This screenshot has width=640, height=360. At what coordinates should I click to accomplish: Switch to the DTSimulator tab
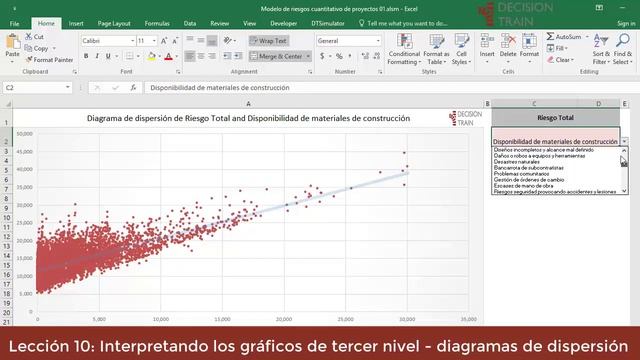[328, 23]
